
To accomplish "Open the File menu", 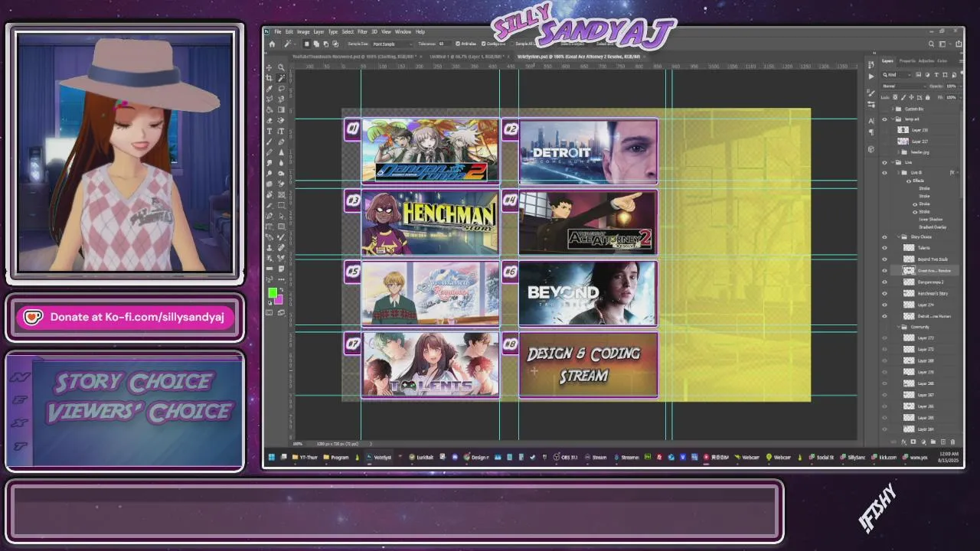I will [277, 31].
